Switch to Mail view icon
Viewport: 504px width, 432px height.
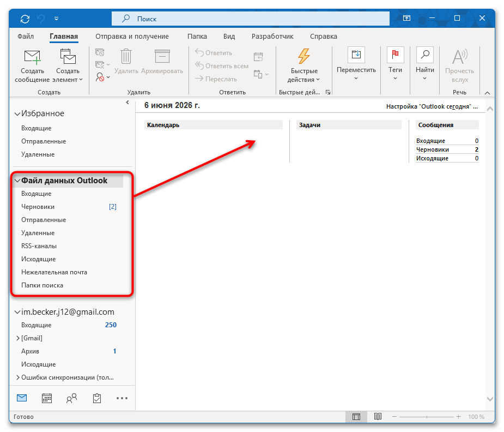[x=22, y=398]
